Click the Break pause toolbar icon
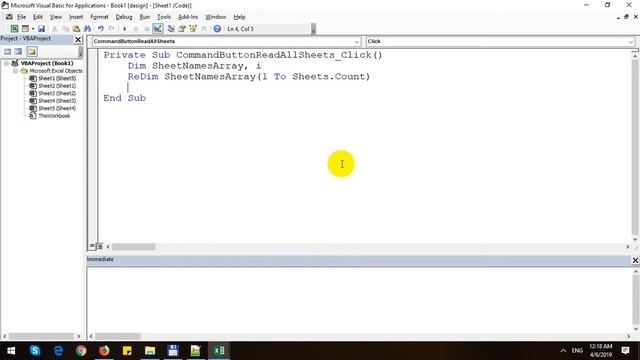The width and height of the screenshot is (640, 360). 136,29
